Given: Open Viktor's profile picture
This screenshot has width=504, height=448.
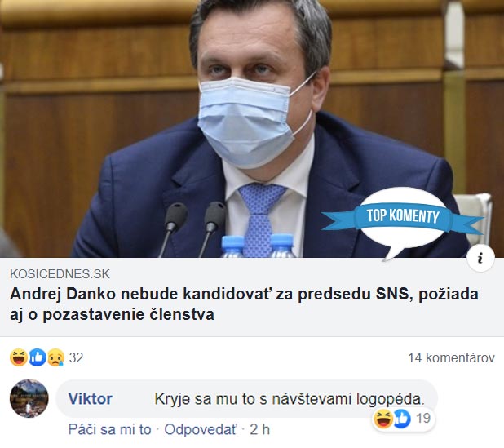Looking at the screenshot, I should (29, 398).
